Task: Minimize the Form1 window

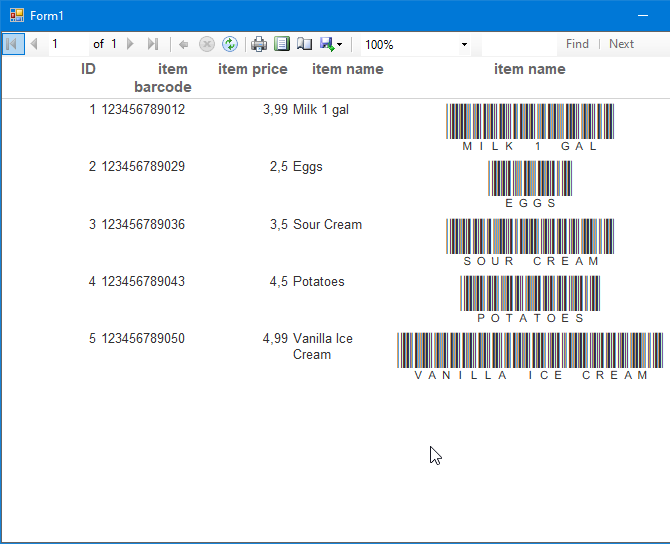Action: [x=643, y=16]
